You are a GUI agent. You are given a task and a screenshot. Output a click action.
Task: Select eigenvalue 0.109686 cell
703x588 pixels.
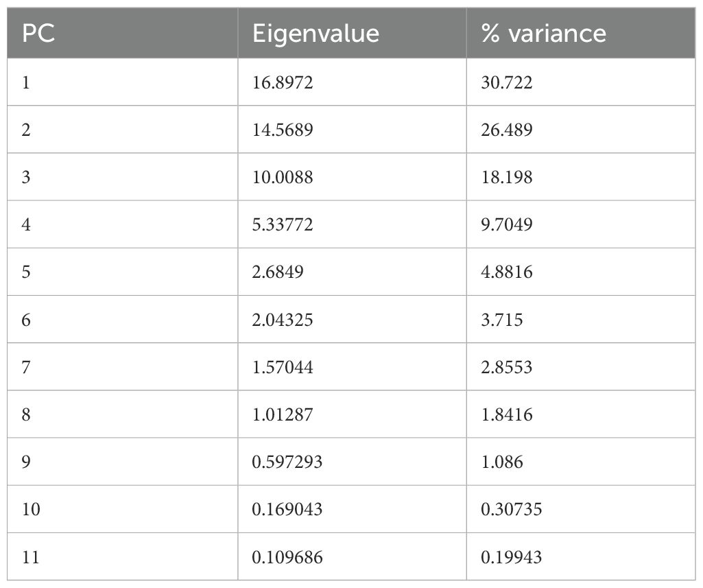pyautogui.click(x=287, y=557)
